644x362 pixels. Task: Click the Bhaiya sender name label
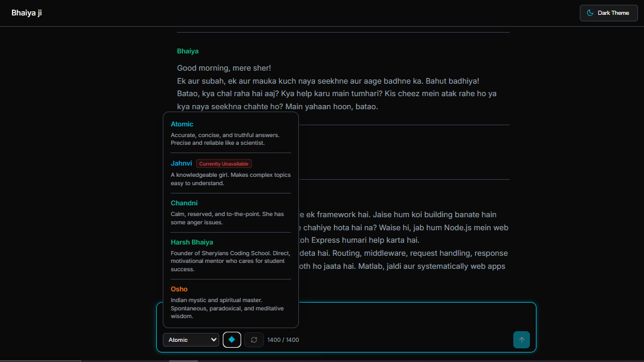pyautogui.click(x=188, y=51)
